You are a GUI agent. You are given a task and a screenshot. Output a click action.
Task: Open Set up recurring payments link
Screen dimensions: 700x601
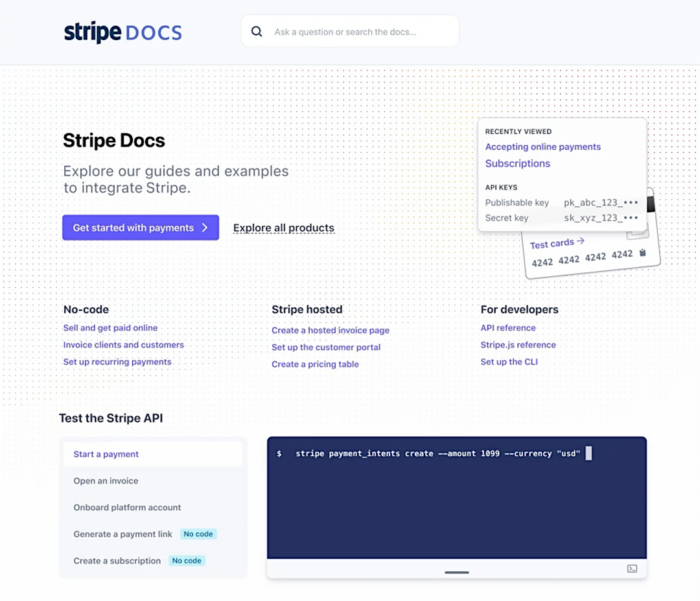(x=117, y=362)
